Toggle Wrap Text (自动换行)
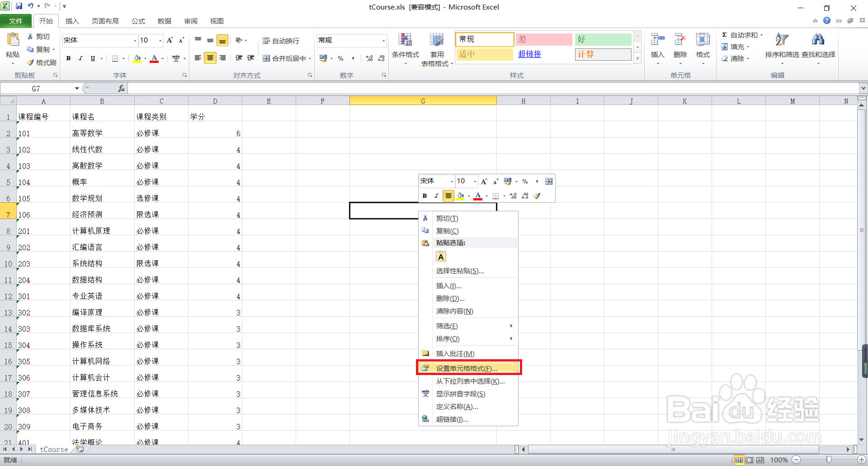The height and width of the screenshot is (466, 868). (281, 41)
